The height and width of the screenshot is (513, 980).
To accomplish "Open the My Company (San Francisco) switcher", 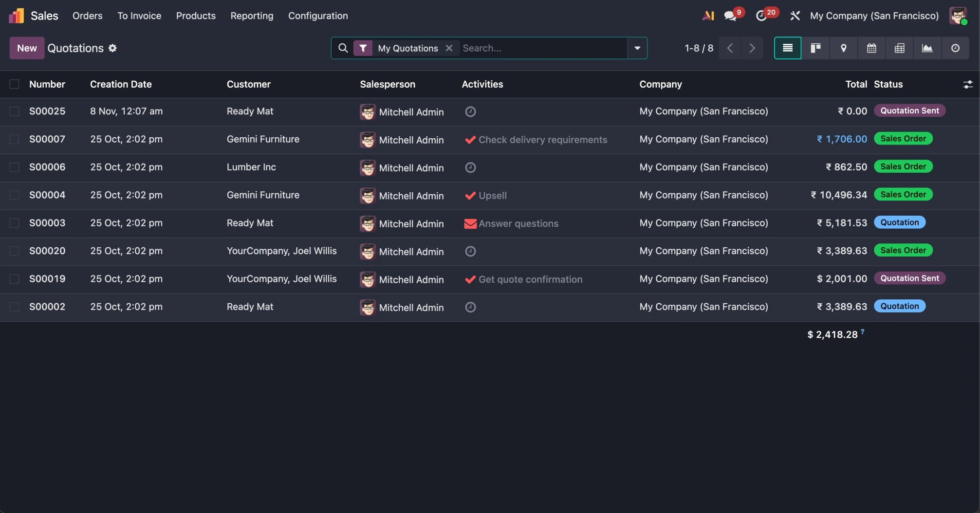I will coord(874,16).
